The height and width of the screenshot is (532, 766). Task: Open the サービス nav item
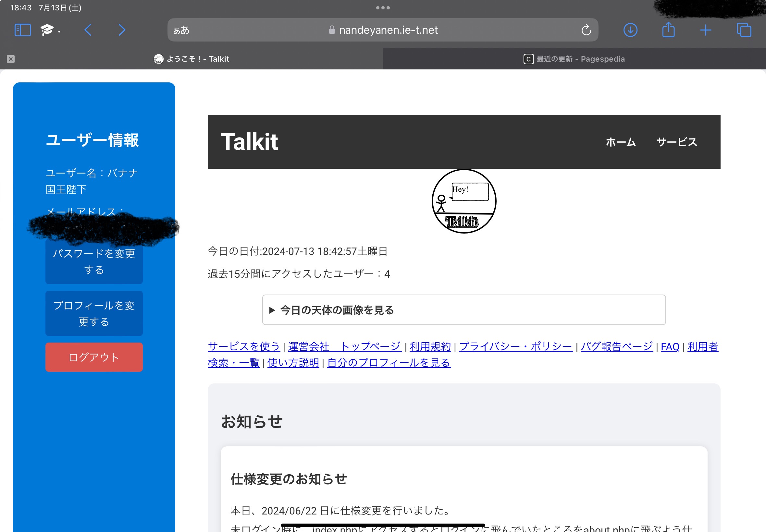[677, 142]
